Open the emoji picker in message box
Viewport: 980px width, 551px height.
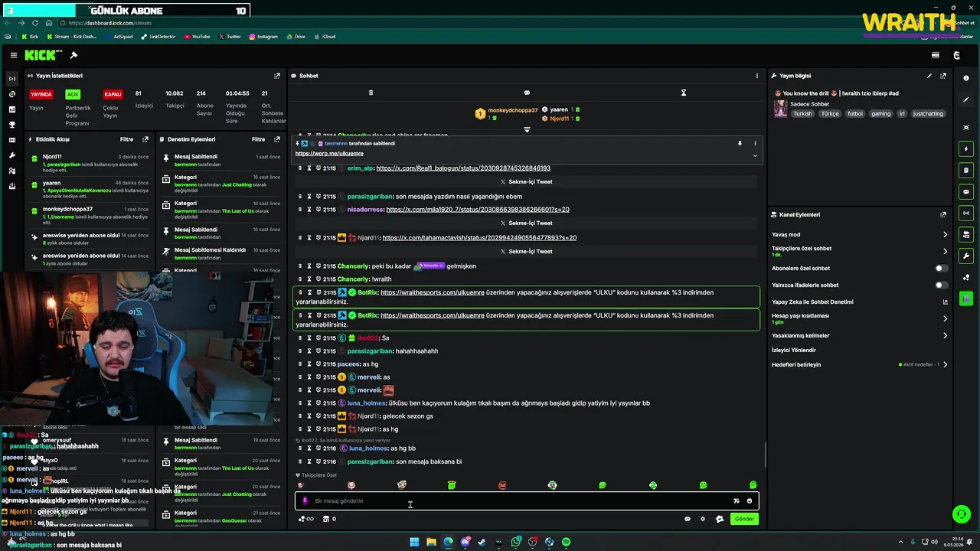coord(750,501)
